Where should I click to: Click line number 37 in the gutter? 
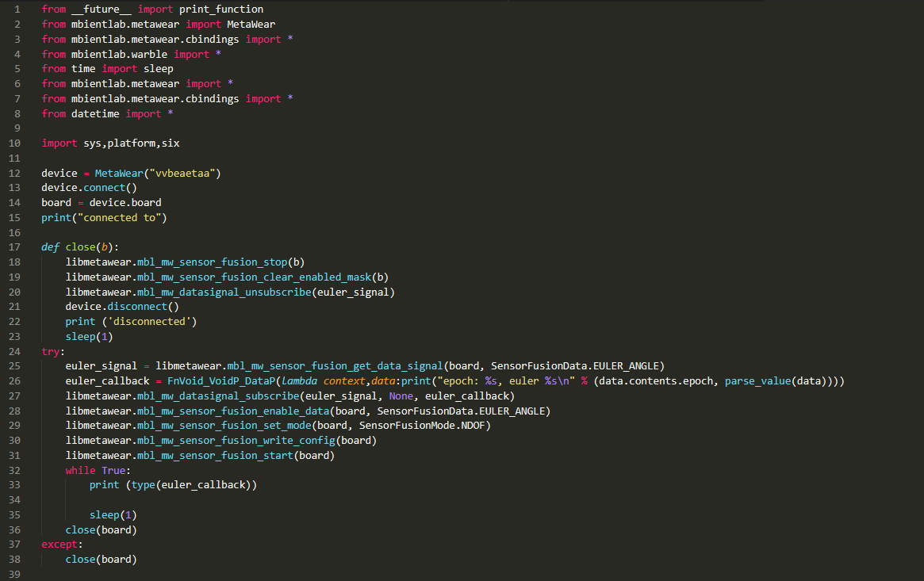[x=16, y=545]
